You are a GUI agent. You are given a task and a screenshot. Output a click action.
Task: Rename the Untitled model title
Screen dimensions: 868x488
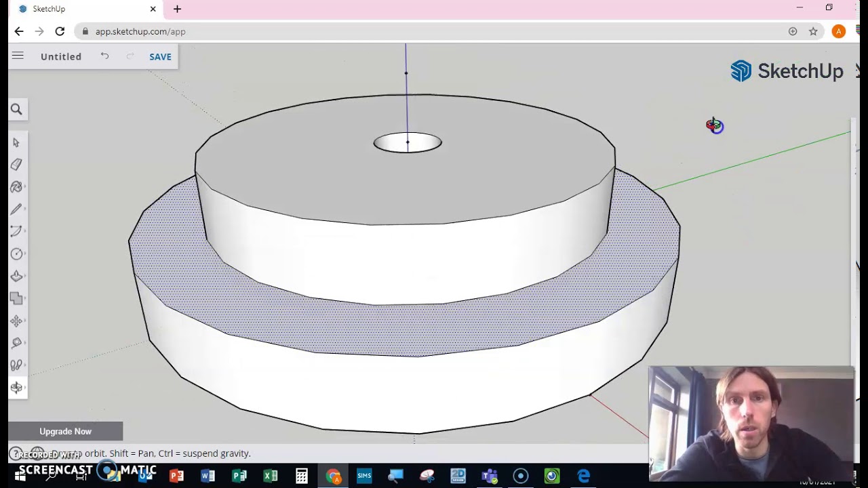[61, 57]
